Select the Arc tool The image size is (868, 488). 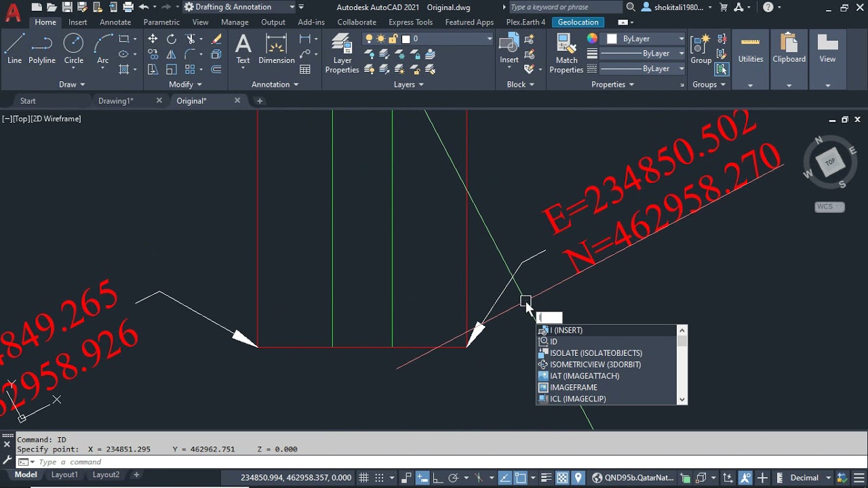click(x=102, y=49)
